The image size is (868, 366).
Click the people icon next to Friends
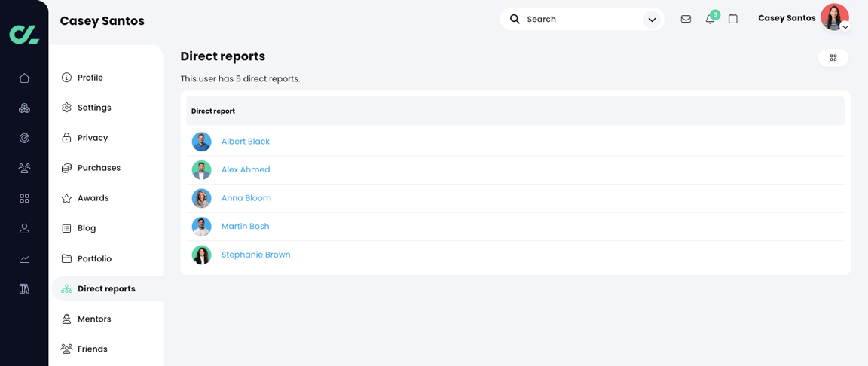click(66, 349)
